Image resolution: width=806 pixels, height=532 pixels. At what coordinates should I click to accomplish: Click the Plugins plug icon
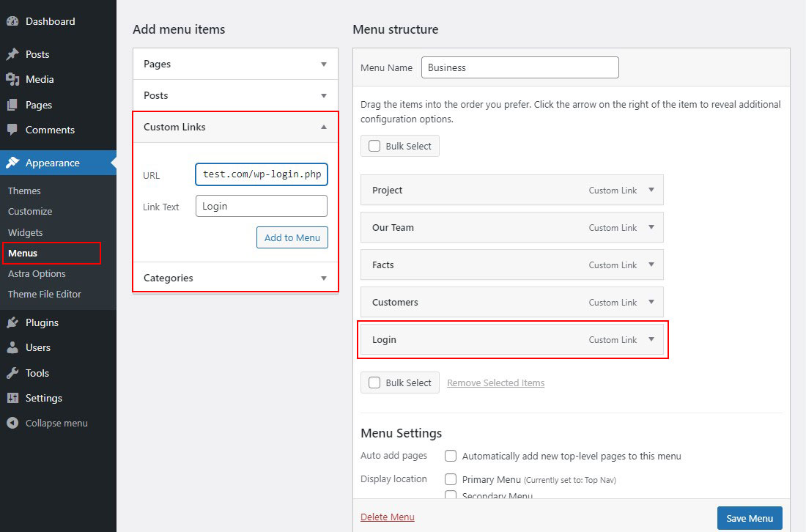[x=12, y=322]
